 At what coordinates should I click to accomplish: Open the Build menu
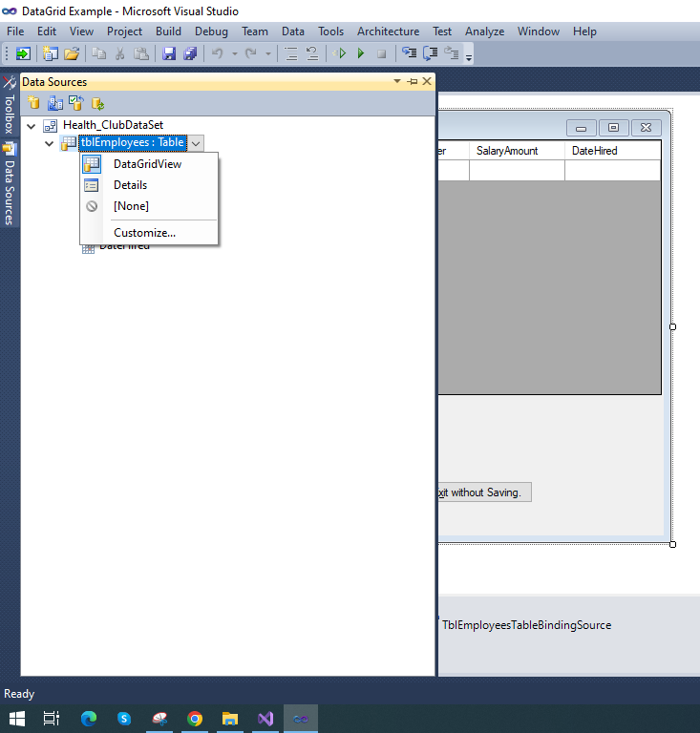tap(168, 31)
